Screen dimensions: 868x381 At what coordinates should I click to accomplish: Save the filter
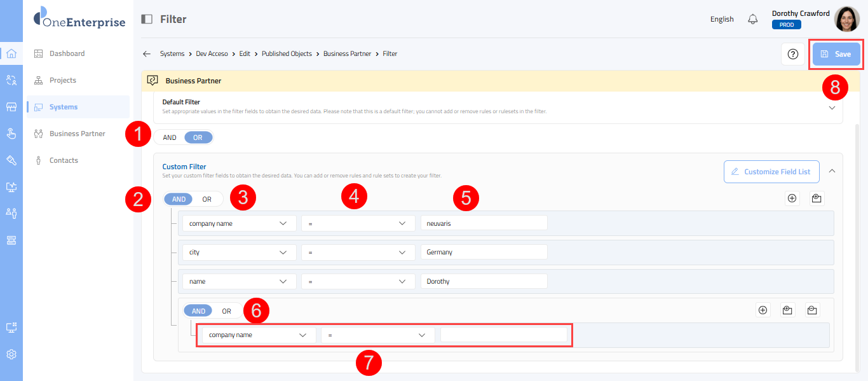pos(836,54)
